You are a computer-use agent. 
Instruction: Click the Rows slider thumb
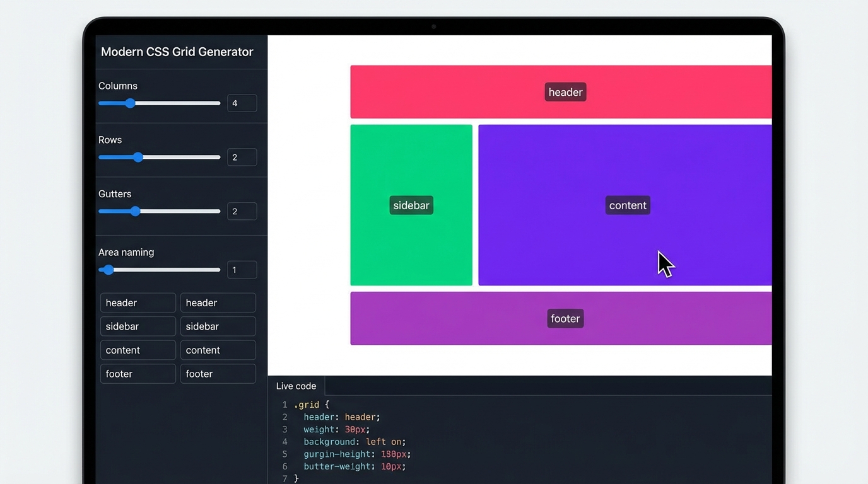click(x=138, y=157)
